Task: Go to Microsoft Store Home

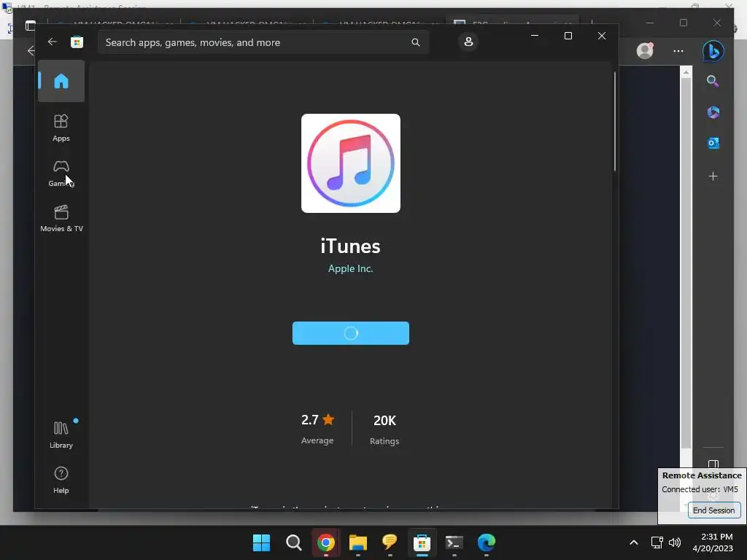Action: tap(61, 82)
